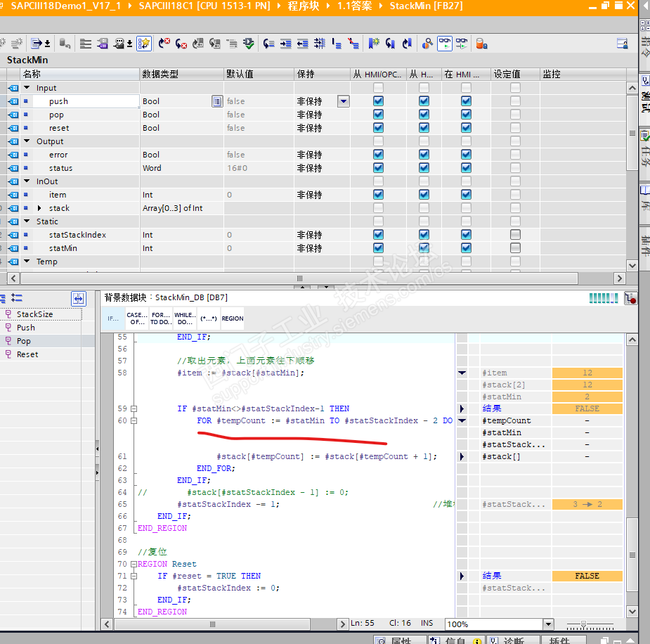Viewport: 650px width, 644px height.
Task: Expand the stack array variable
Action: pos(39,208)
